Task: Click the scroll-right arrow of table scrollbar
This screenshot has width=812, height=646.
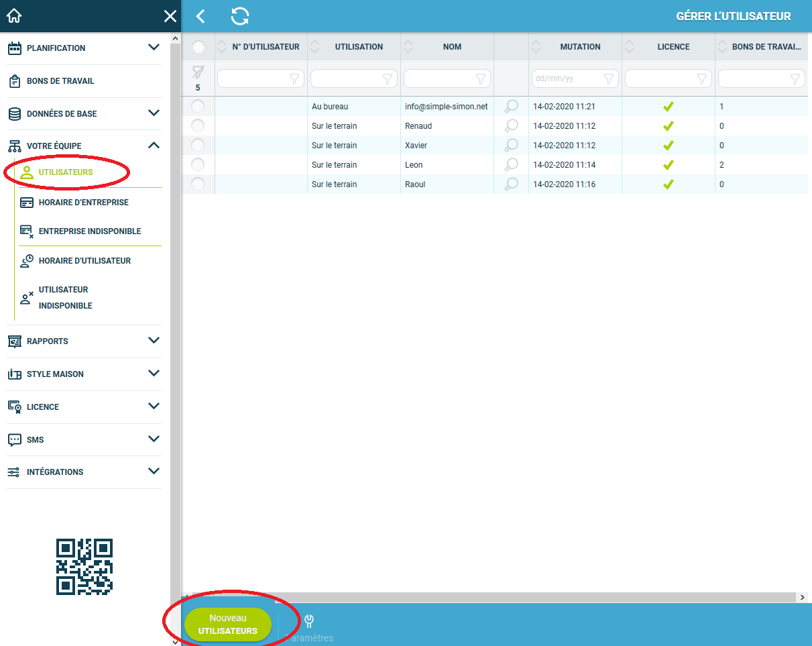Action: pos(803,597)
